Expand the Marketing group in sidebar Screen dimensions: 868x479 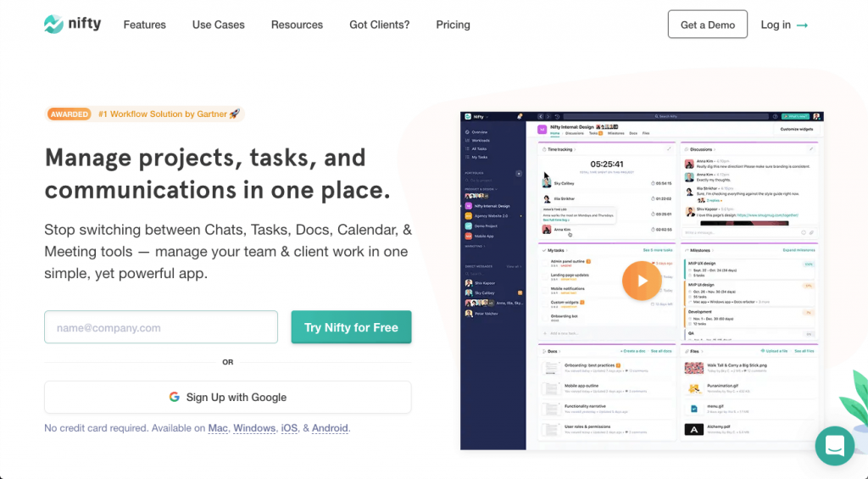tap(475, 247)
